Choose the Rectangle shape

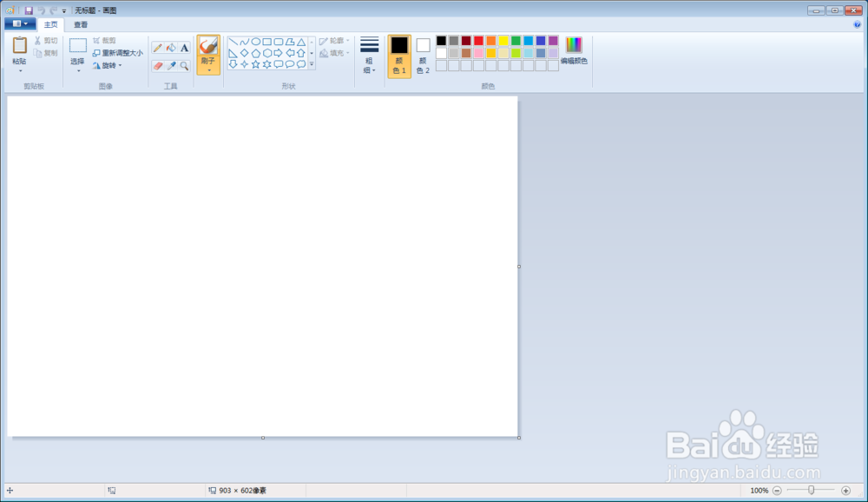point(266,42)
